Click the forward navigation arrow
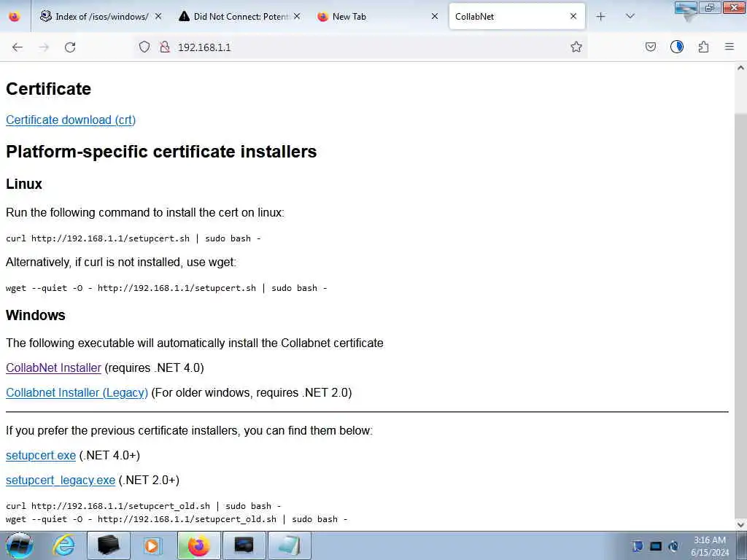747x560 pixels. point(44,47)
